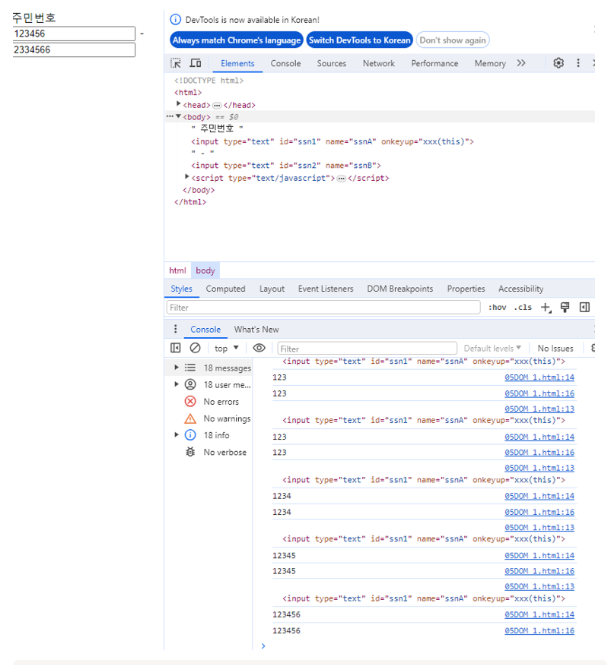Select the 18 user messages icon
The image size is (607, 665).
(190, 385)
